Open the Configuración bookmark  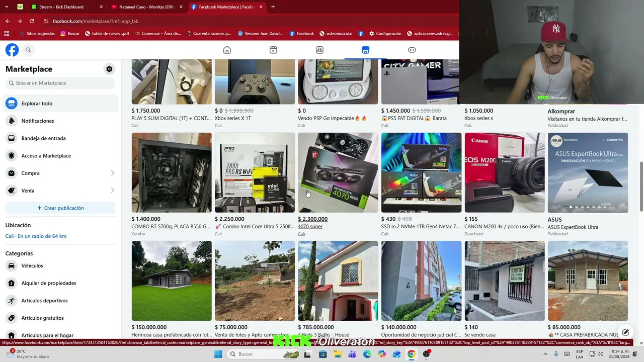tap(385, 34)
